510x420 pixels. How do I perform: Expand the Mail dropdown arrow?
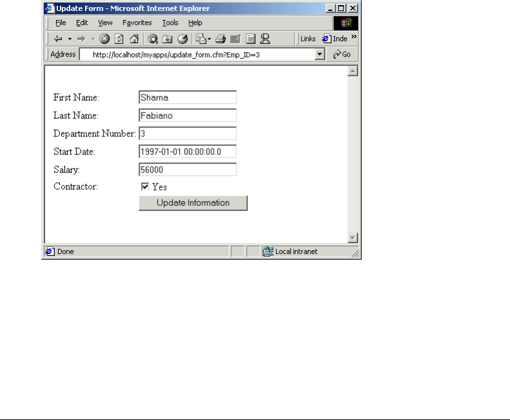209,39
